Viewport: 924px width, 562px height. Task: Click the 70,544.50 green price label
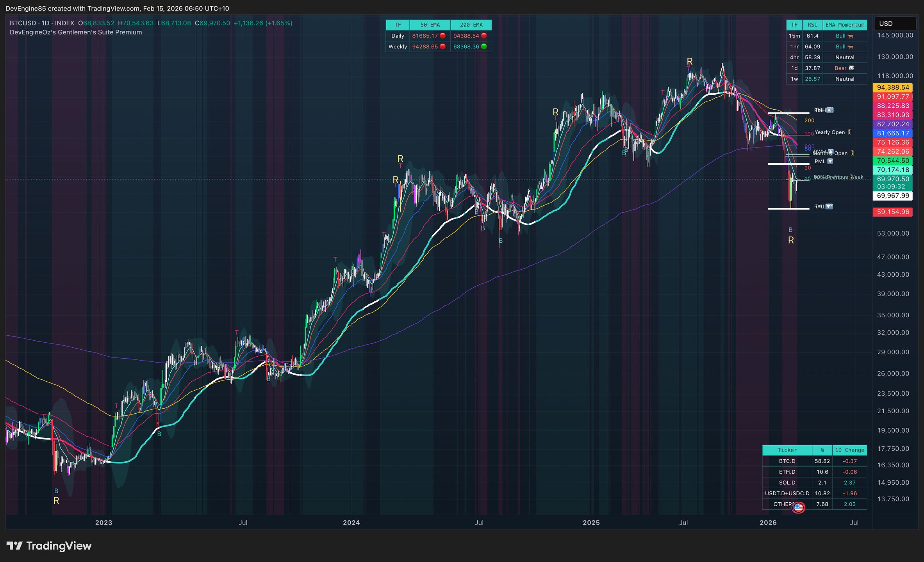tap(893, 161)
